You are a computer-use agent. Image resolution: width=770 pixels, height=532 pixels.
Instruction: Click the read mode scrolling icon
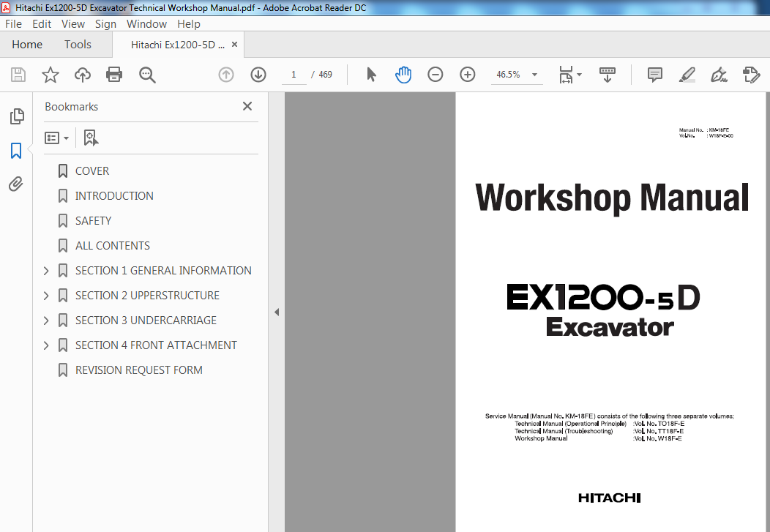coord(608,75)
